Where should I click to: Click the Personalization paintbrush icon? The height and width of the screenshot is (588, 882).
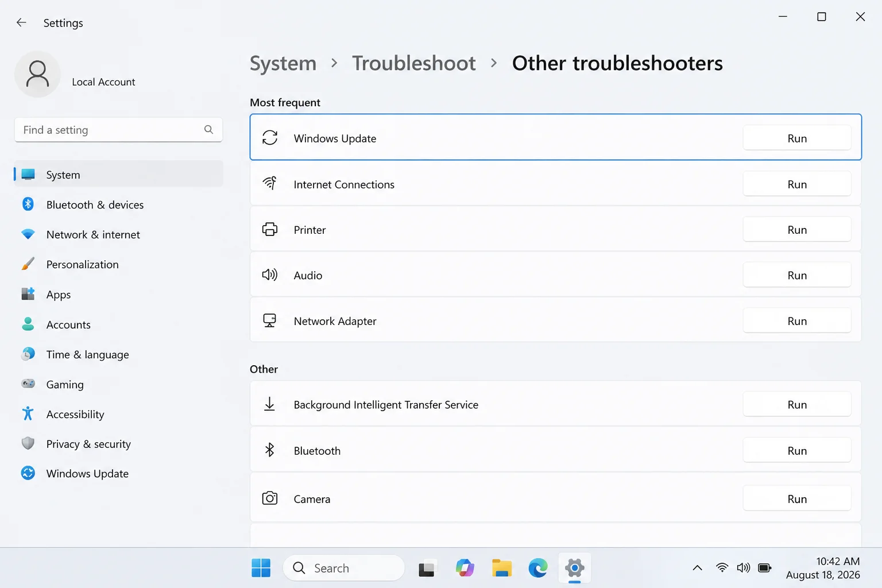[x=28, y=264]
